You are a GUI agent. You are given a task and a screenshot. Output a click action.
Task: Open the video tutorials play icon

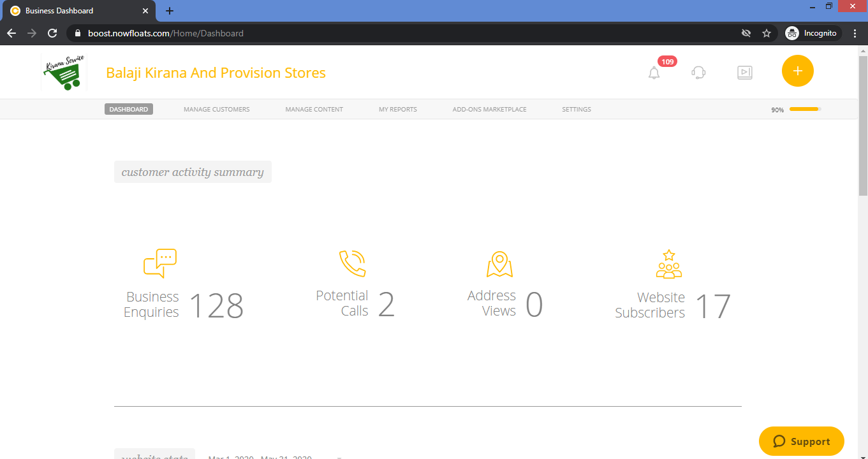coord(744,73)
